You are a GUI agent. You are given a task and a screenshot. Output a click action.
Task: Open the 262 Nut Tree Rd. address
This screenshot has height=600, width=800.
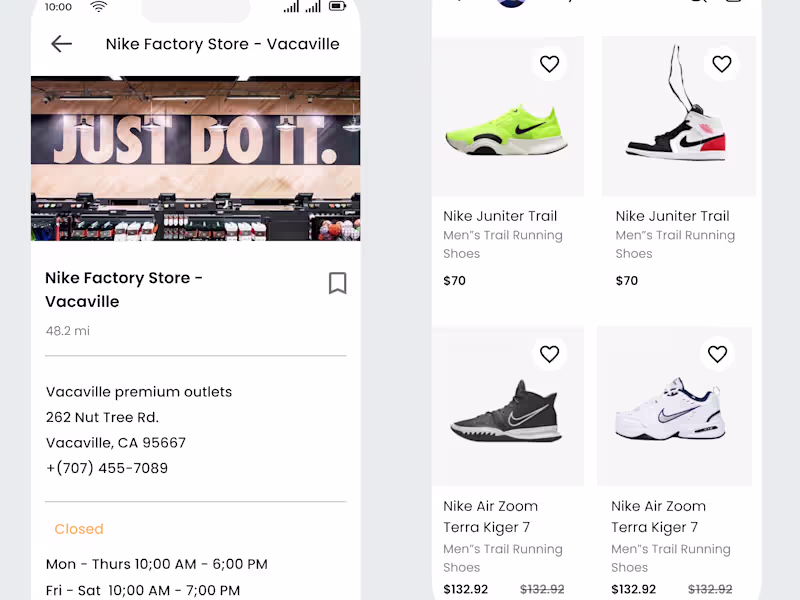[x=102, y=417]
